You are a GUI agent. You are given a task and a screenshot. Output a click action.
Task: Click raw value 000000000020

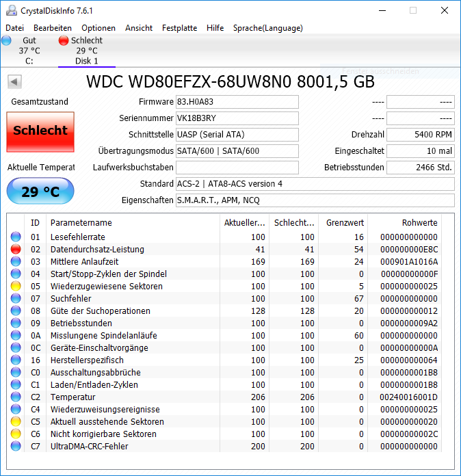[x=409, y=421]
